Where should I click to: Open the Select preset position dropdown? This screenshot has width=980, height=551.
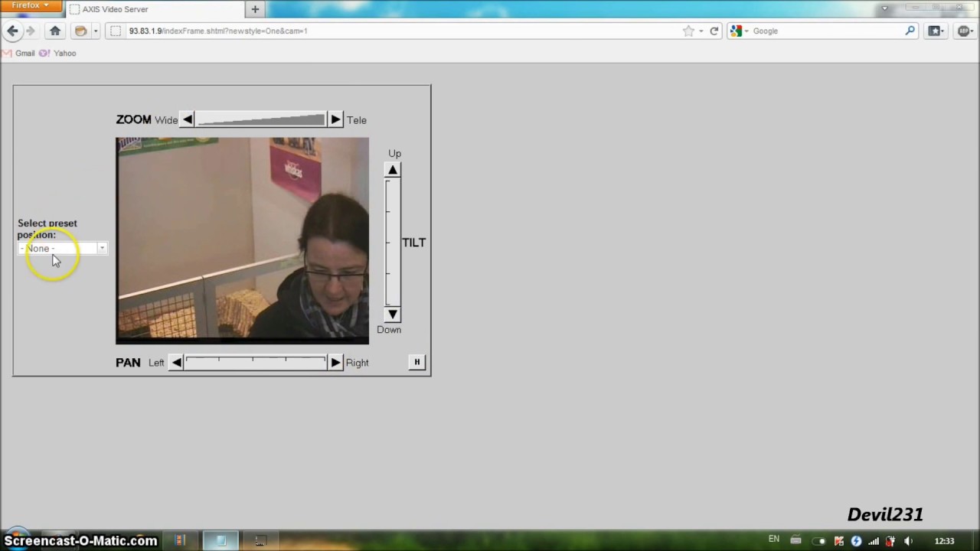(x=62, y=249)
